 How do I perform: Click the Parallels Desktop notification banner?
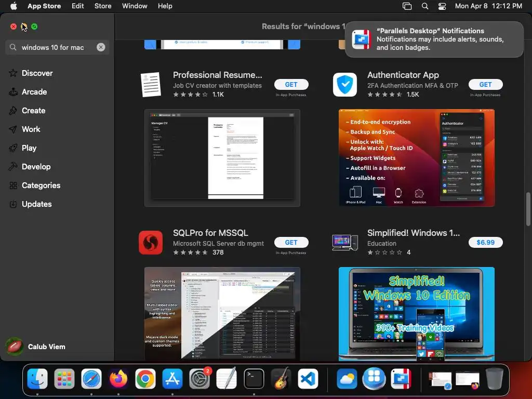tap(434, 39)
